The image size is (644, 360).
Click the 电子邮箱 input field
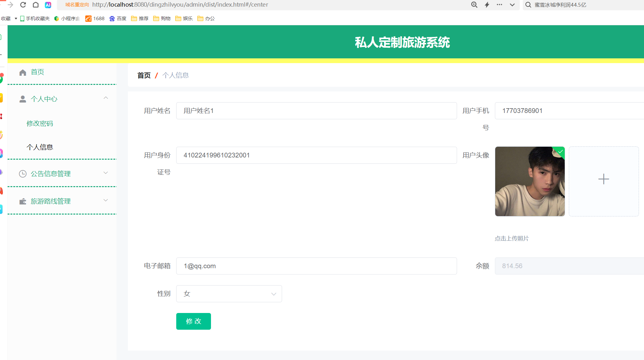click(316, 266)
